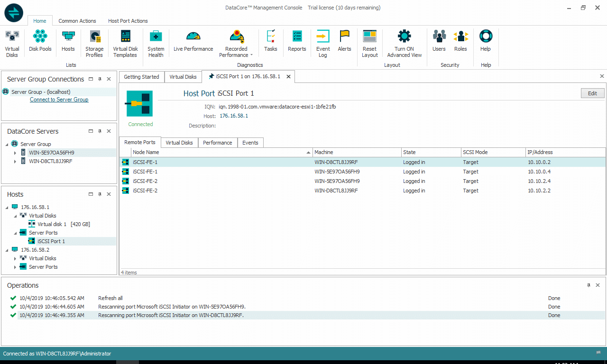
Task: Turn ON Advanced View
Action: coord(404,44)
